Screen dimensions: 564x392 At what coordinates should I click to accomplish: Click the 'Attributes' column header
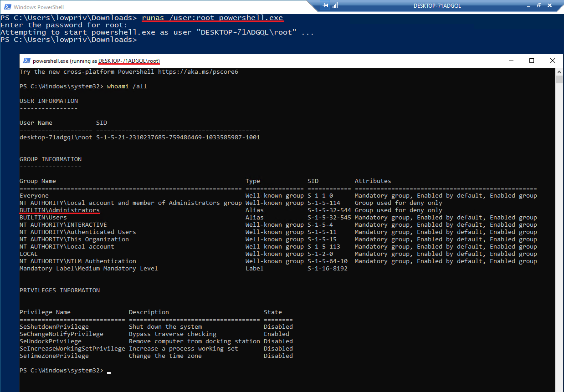373,181
